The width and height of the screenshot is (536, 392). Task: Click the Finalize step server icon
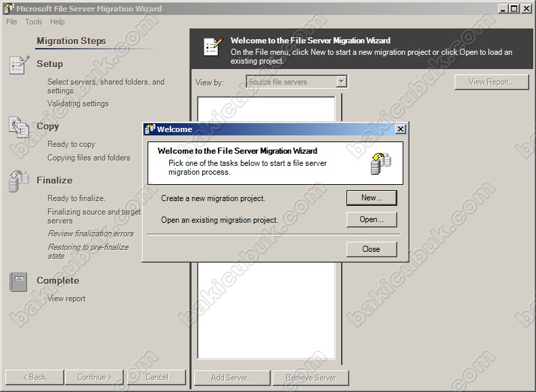coord(19,181)
